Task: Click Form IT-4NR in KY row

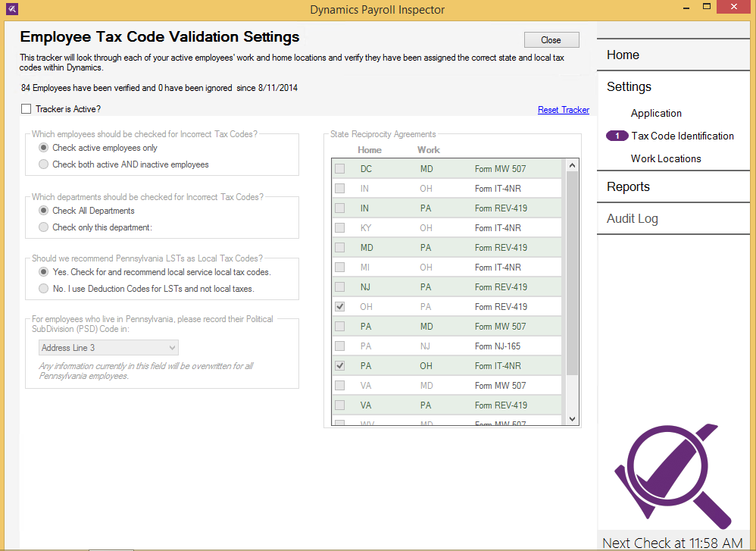Action: (x=498, y=228)
